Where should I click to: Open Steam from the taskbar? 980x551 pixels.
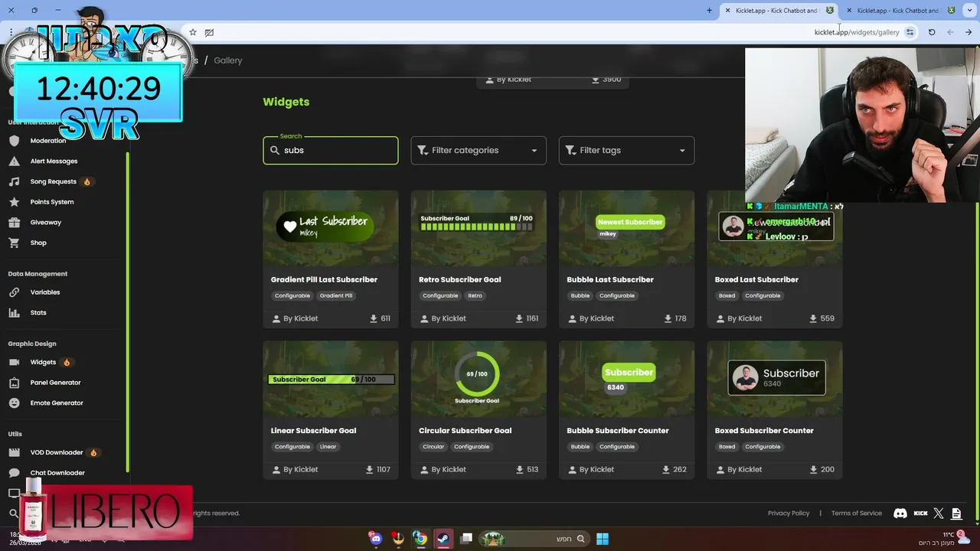[443, 539]
